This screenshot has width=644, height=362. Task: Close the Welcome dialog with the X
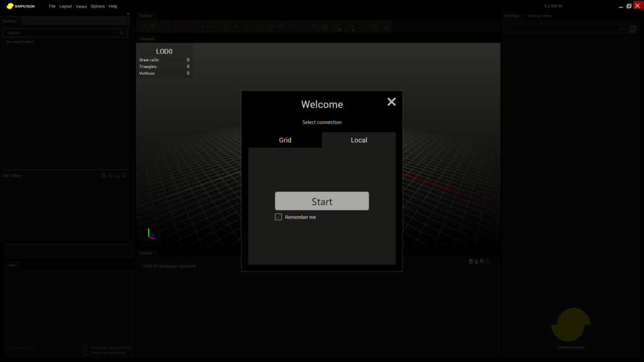click(391, 102)
